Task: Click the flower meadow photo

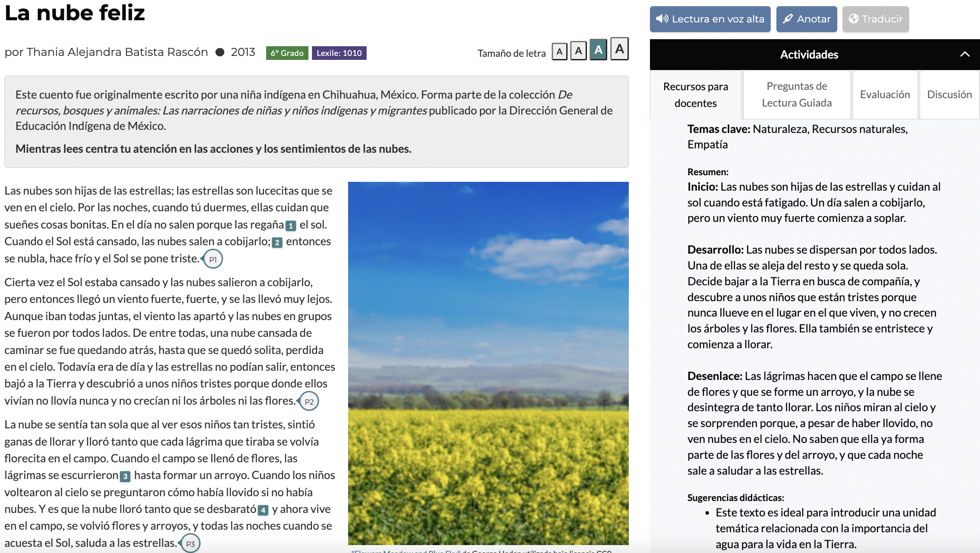Action: point(488,363)
